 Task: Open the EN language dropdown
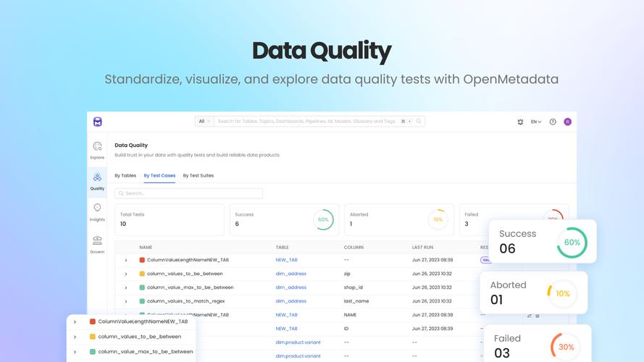coord(536,122)
